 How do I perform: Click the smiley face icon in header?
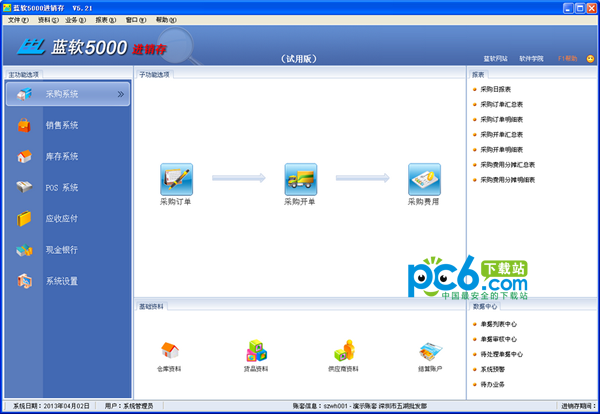coord(590,59)
